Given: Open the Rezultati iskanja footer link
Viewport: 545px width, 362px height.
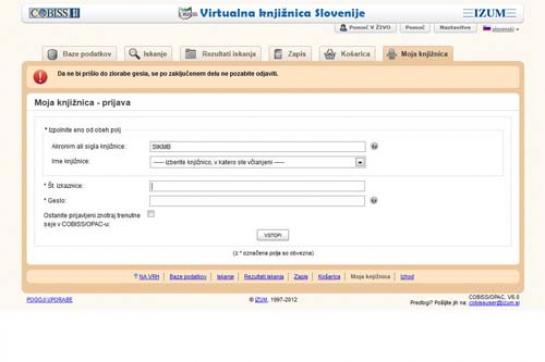Looking at the screenshot, I should [264, 277].
